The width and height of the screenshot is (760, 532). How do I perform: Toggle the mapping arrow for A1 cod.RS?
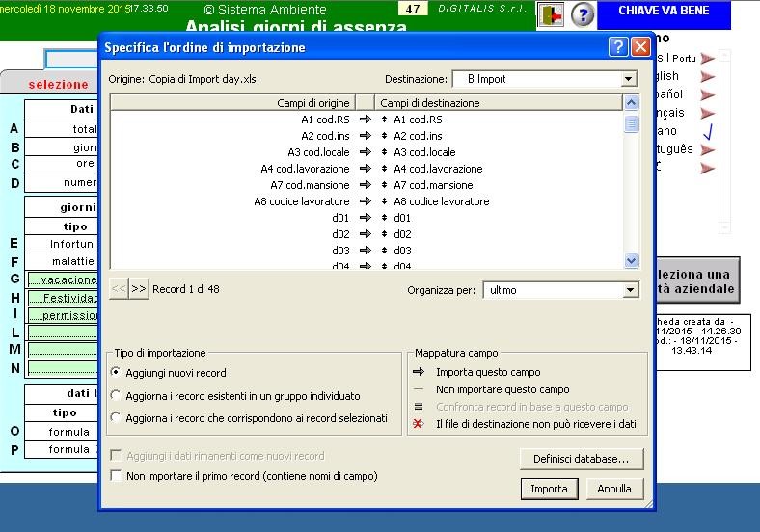366,120
